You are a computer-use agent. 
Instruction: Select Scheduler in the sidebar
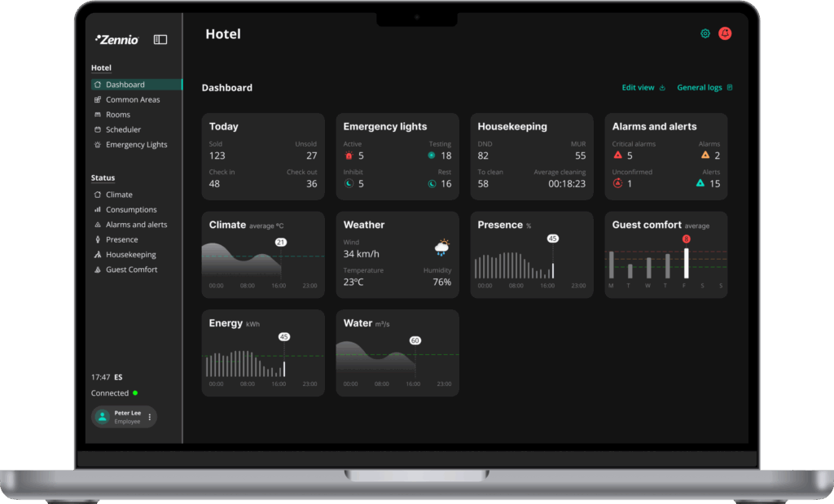(x=123, y=129)
